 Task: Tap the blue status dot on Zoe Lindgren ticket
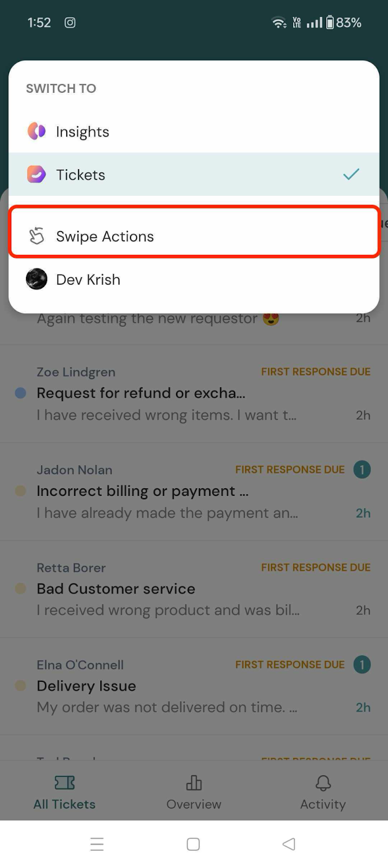pyautogui.click(x=21, y=393)
